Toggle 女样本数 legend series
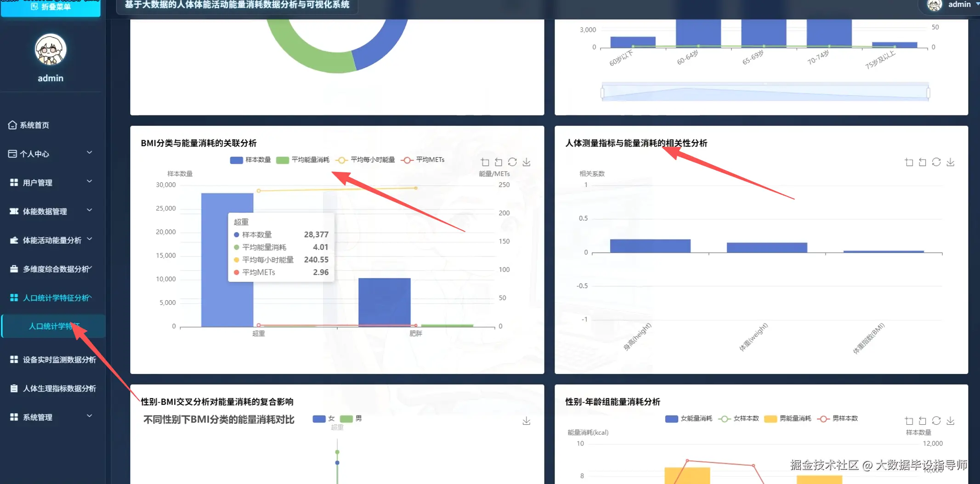Viewport: 980px width, 484px height. tap(738, 419)
